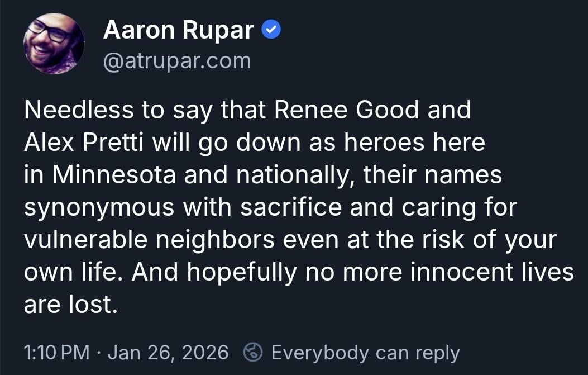Click the globe reply-settings icon

pos(254,352)
